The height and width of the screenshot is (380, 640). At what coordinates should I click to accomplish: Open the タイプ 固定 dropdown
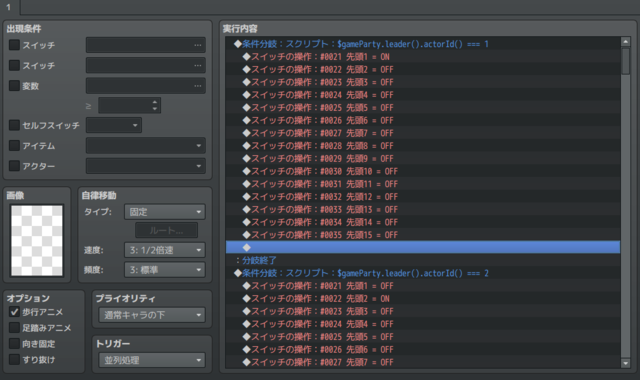tap(164, 212)
